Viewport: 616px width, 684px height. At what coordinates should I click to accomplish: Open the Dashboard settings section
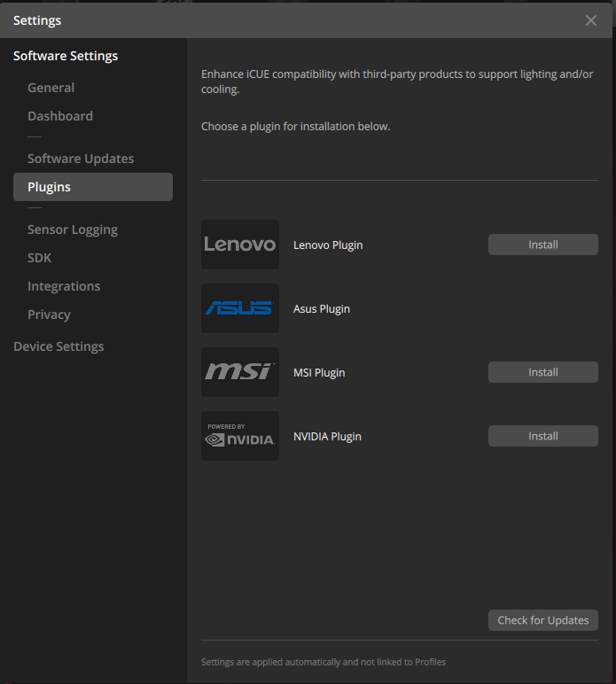[60, 116]
